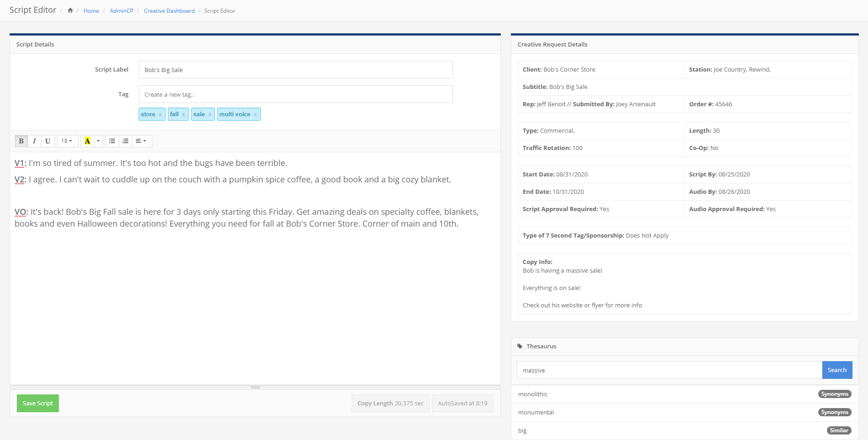Click the home icon in breadcrumb

[70, 10]
